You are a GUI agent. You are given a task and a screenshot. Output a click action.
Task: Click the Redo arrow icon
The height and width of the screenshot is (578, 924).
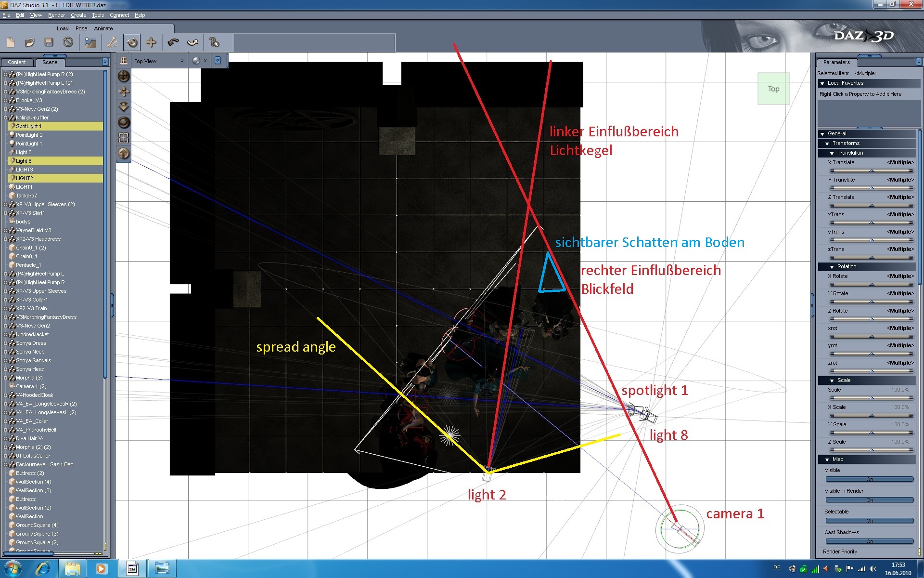pos(192,43)
